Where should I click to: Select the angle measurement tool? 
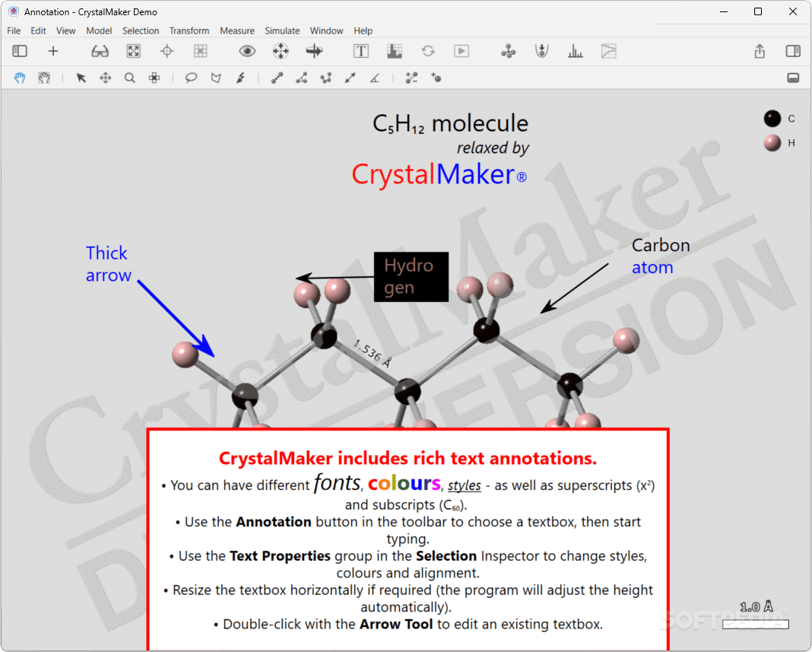coord(374,77)
